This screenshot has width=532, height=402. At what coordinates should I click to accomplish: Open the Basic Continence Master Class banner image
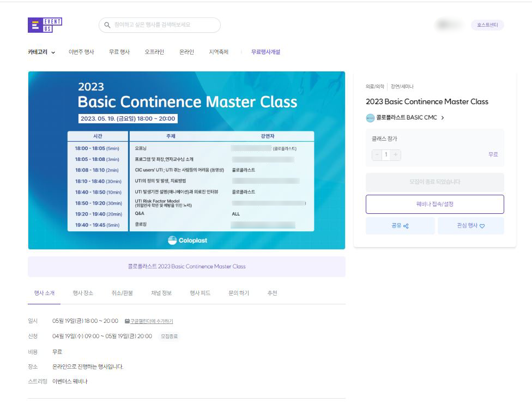[186, 160]
